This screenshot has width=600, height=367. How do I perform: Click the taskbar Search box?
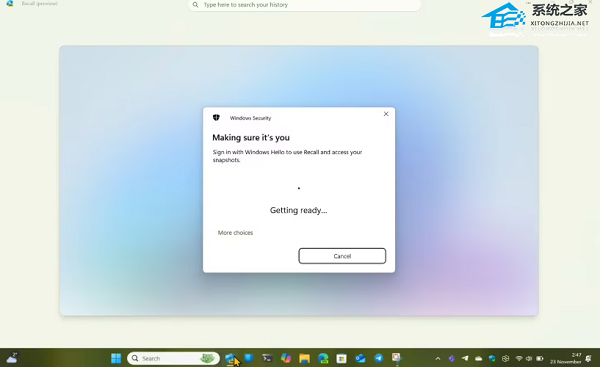pos(173,358)
